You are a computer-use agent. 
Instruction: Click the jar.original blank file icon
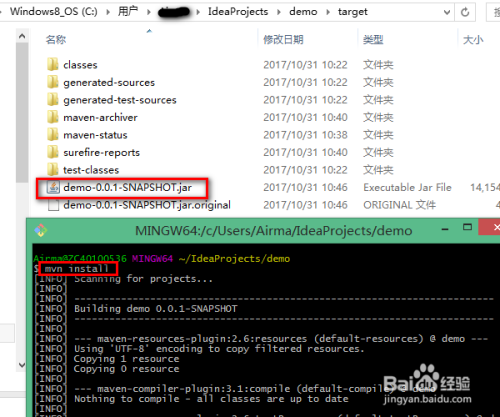point(53,205)
